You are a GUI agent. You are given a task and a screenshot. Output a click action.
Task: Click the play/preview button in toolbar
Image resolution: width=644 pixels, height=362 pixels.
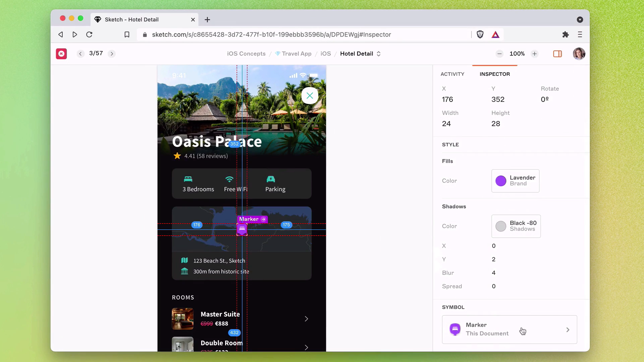[x=74, y=35]
